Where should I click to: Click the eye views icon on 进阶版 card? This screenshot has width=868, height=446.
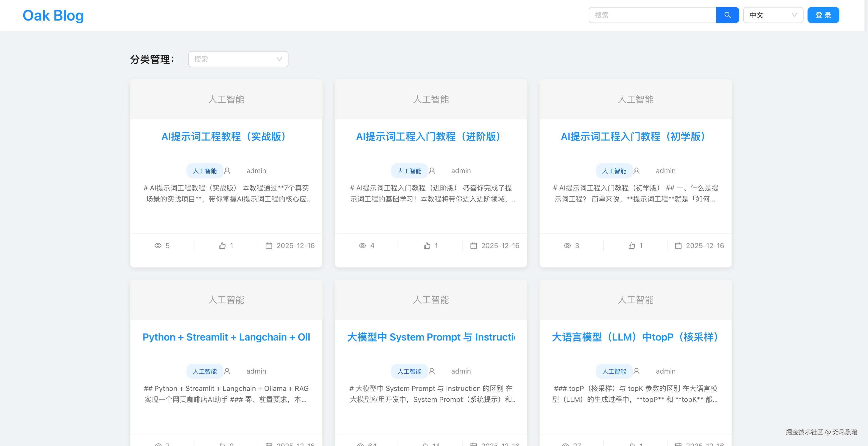(362, 246)
